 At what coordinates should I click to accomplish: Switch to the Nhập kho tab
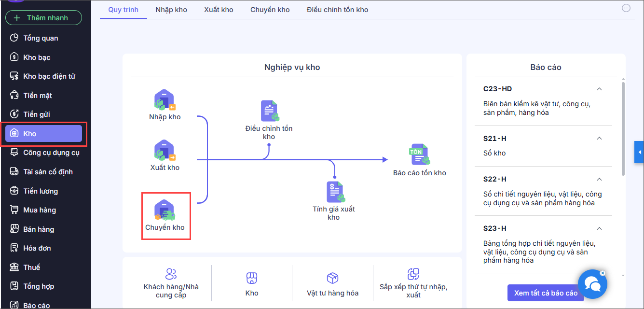[x=171, y=10]
